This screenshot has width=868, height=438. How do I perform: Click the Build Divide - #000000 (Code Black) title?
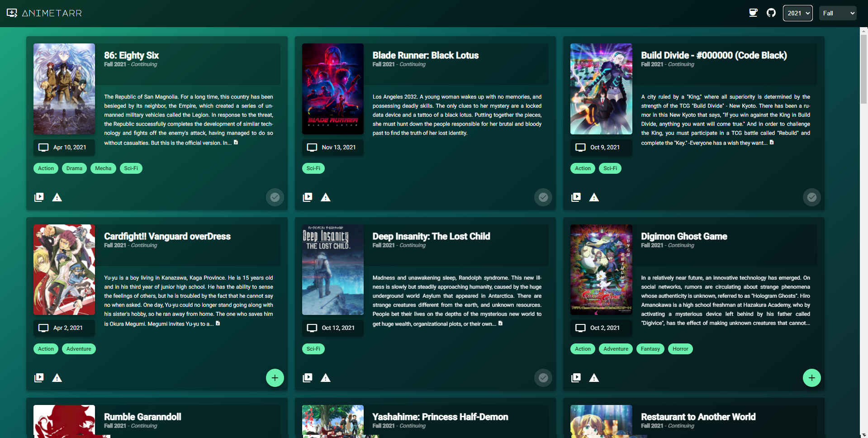tap(714, 55)
